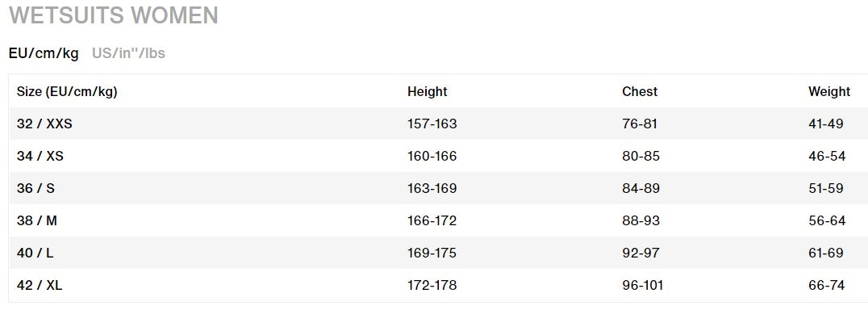Select the 34 / XS size row
The height and width of the screenshot is (310, 868).
[438, 156]
